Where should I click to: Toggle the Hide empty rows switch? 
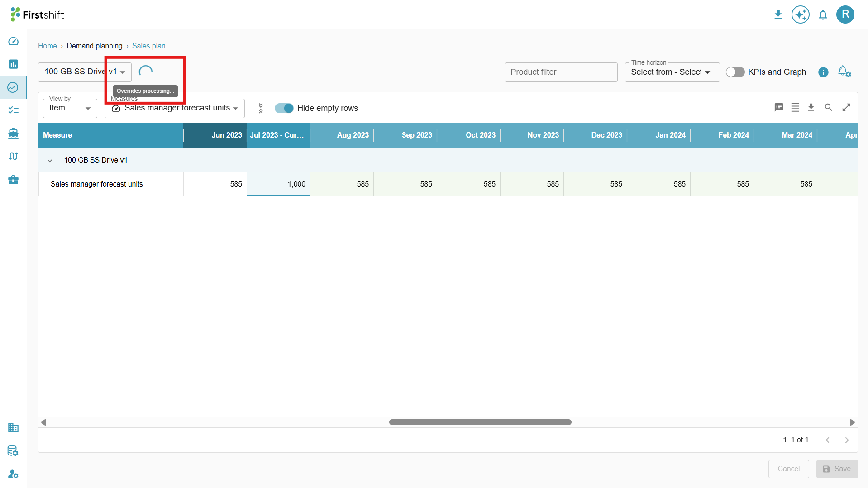pos(284,108)
